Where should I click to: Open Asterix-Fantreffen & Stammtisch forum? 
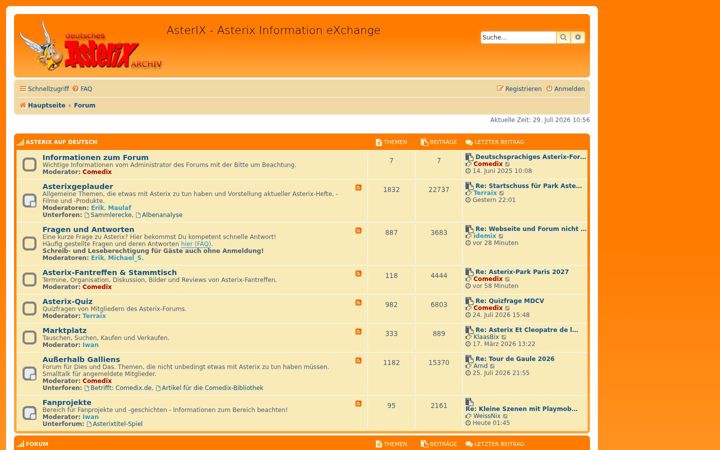tap(109, 272)
